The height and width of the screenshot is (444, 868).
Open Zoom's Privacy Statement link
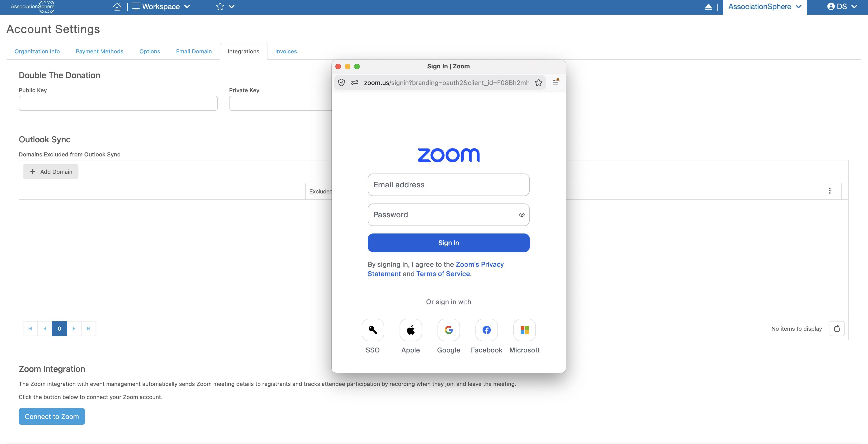click(x=479, y=264)
